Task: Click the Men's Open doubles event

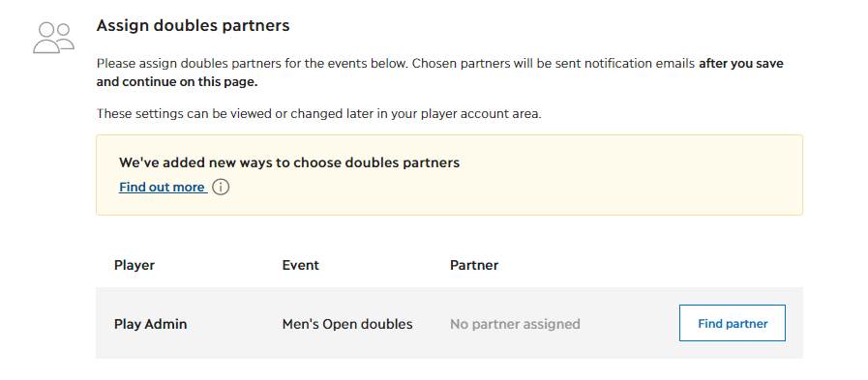Action: [347, 324]
